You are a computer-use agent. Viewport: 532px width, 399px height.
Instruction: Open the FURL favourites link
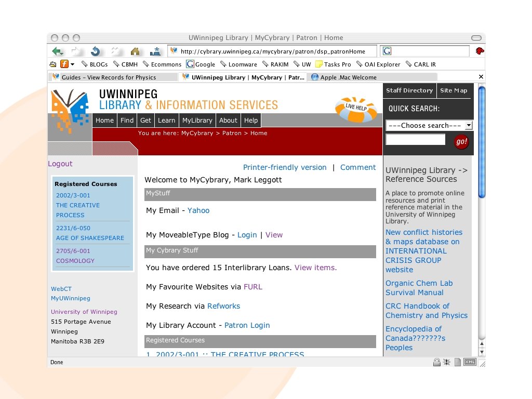(x=253, y=287)
